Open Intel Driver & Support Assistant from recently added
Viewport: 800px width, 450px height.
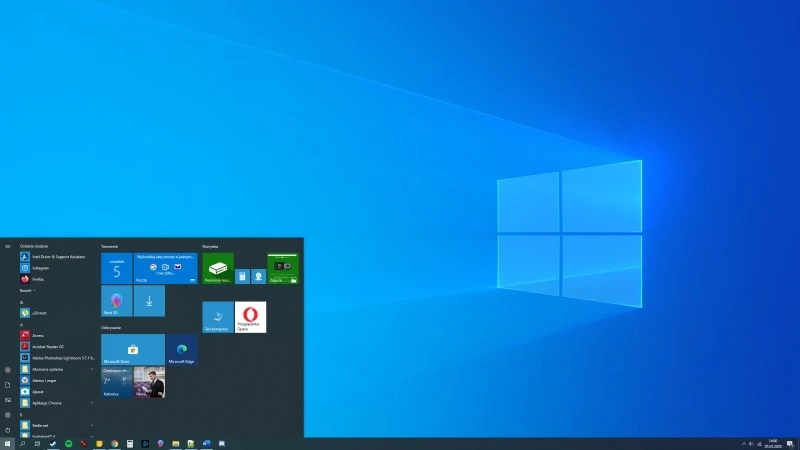57,257
